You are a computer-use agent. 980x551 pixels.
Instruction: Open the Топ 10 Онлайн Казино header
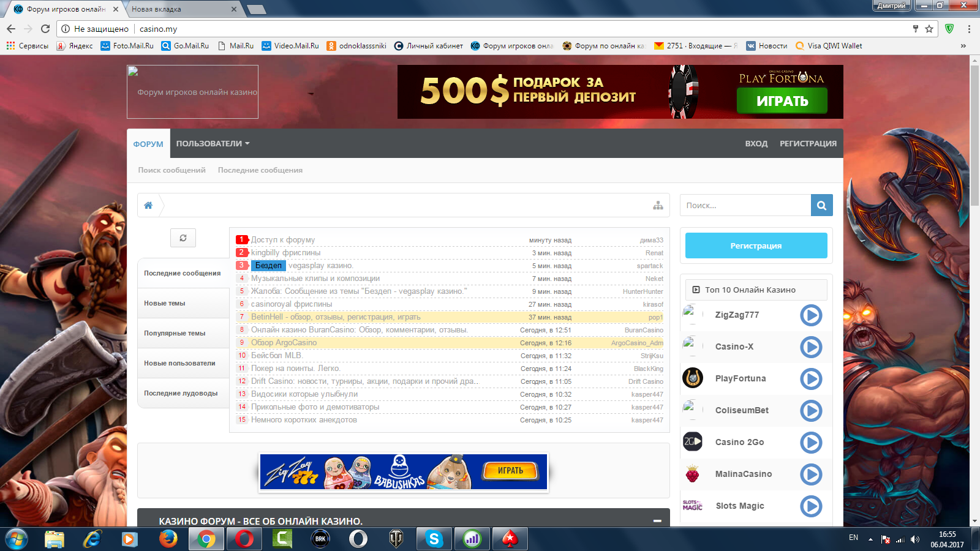[x=756, y=290]
